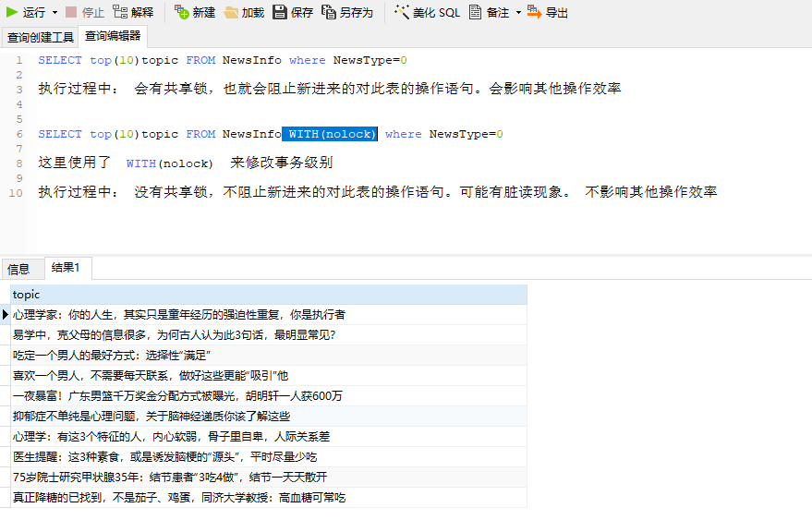
Task: Select result row 心理学：有这3个特征的人
Action: [268, 437]
